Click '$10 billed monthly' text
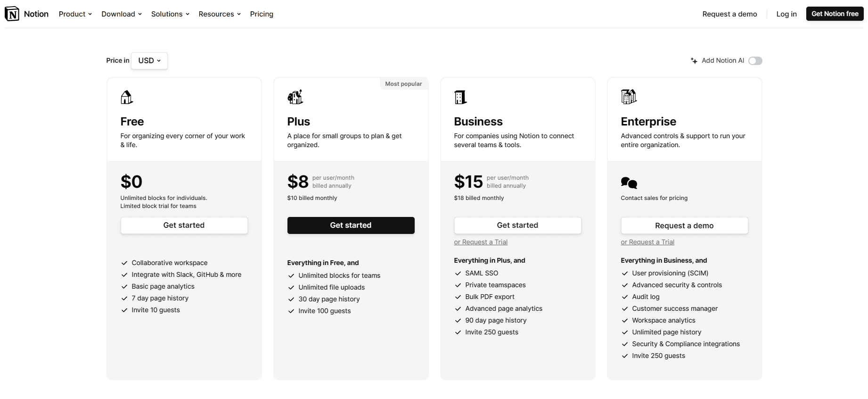This screenshot has height=399, width=868. [312, 198]
